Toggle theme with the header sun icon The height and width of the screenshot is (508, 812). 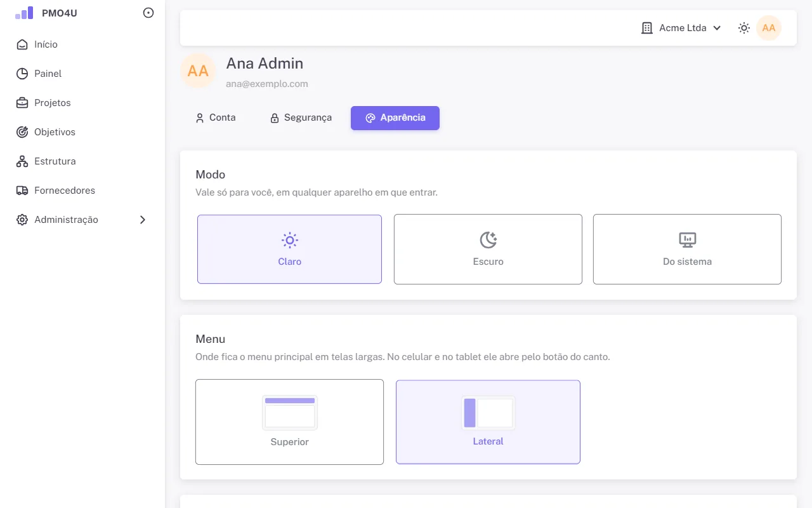pos(744,28)
